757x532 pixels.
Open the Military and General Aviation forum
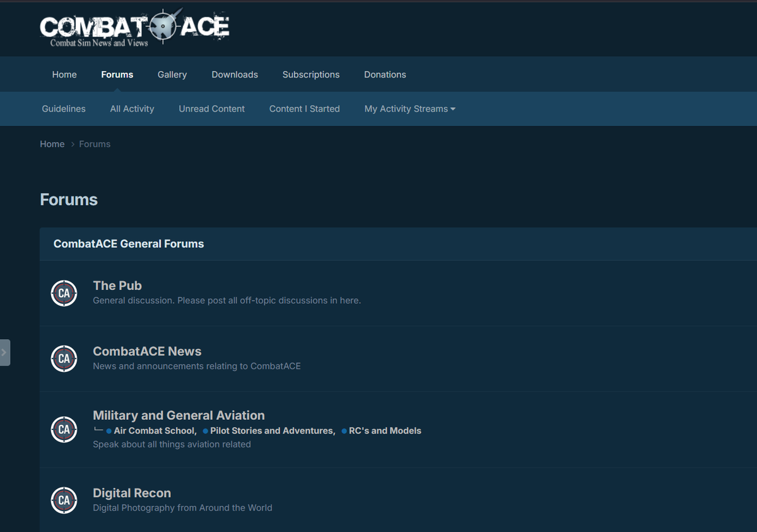(179, 415)
